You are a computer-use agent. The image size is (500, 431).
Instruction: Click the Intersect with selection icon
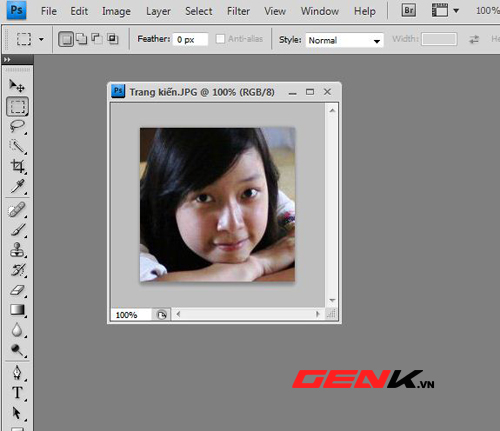point(113,39)
